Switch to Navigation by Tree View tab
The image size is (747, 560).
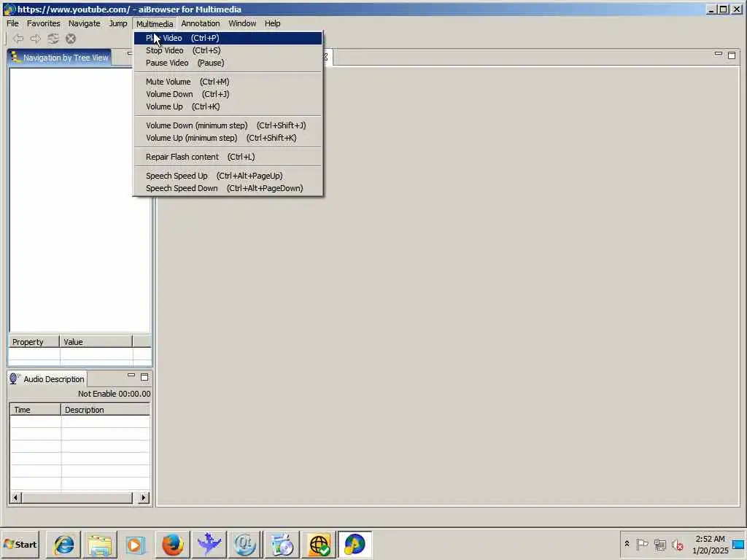point(60,58)
